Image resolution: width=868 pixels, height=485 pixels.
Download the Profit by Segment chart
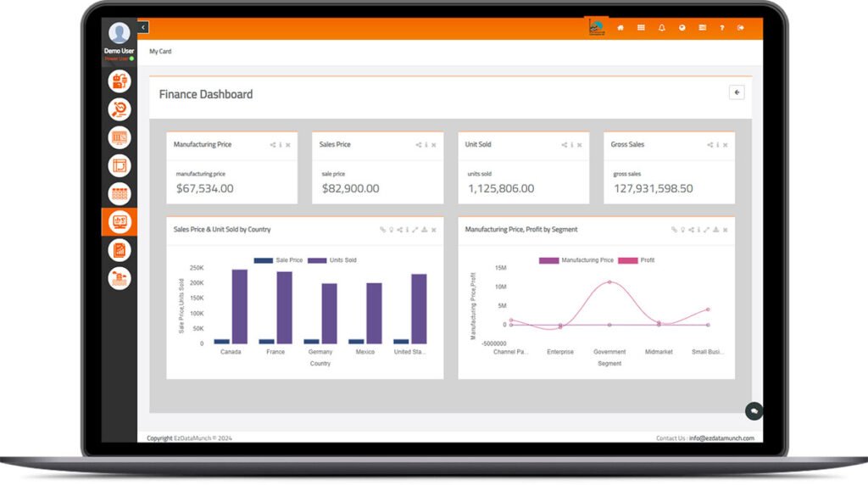tap(716, 230)
